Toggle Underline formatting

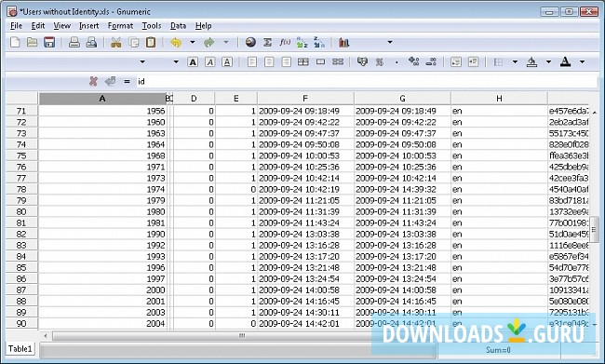click(x=227, y=61)
